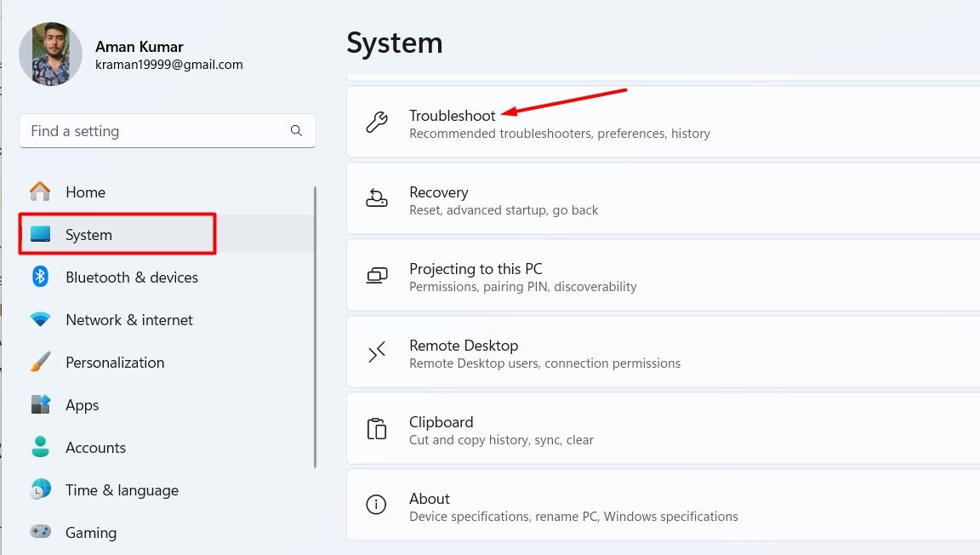
Task: Click the Clipboard icon
Action: click(376, 429)
